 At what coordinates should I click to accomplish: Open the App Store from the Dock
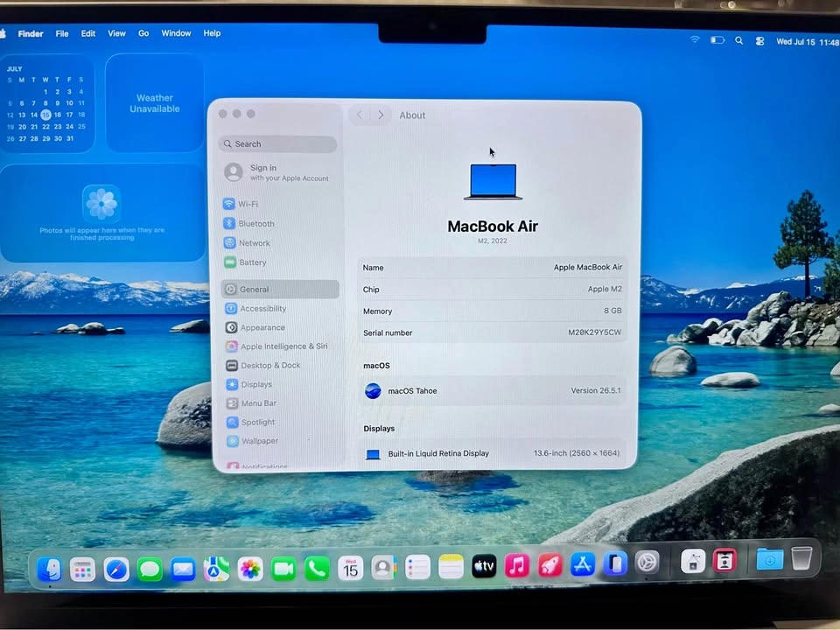(x=583, y=564)
